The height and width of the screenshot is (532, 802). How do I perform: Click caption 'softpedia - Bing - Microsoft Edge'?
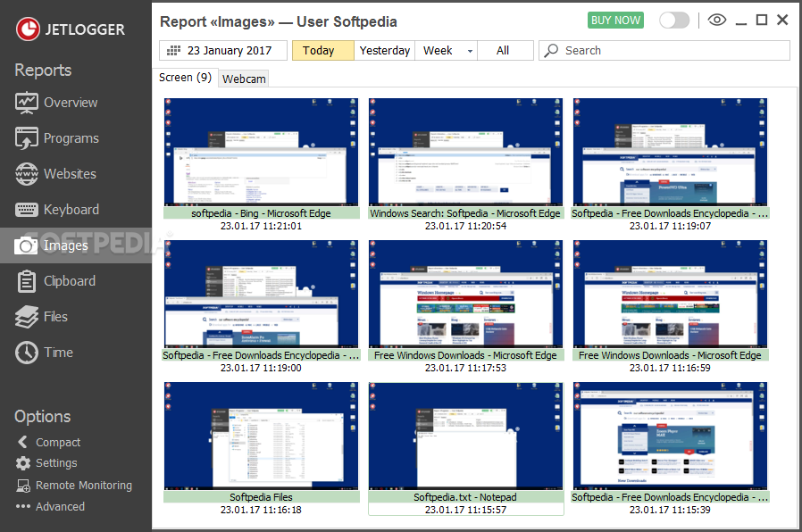[x=262, y=213]
